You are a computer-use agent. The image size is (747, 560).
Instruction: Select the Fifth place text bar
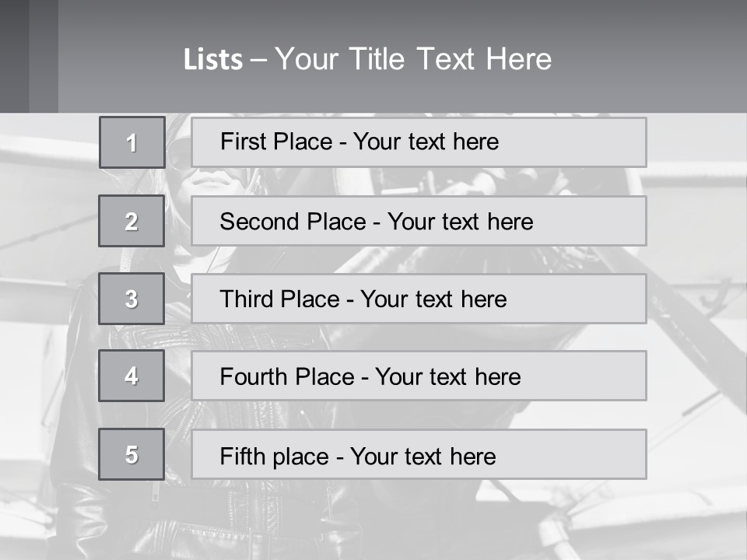click(419, 454)
